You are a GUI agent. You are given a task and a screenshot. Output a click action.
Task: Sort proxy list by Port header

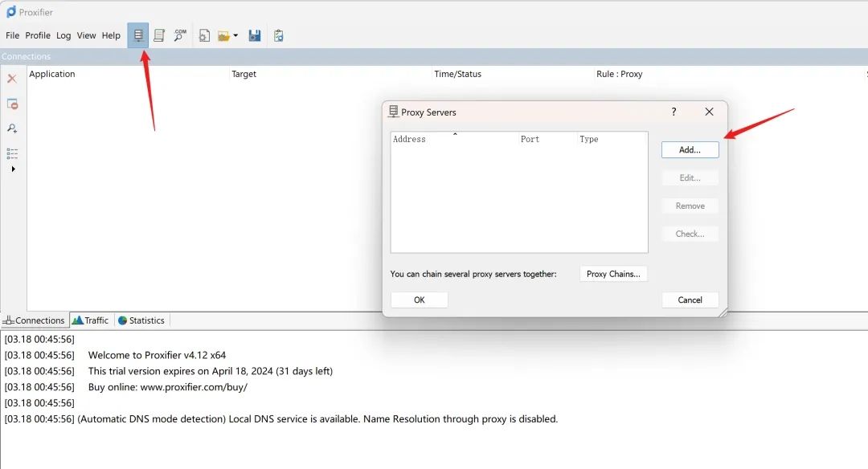[x=548, y=140]
